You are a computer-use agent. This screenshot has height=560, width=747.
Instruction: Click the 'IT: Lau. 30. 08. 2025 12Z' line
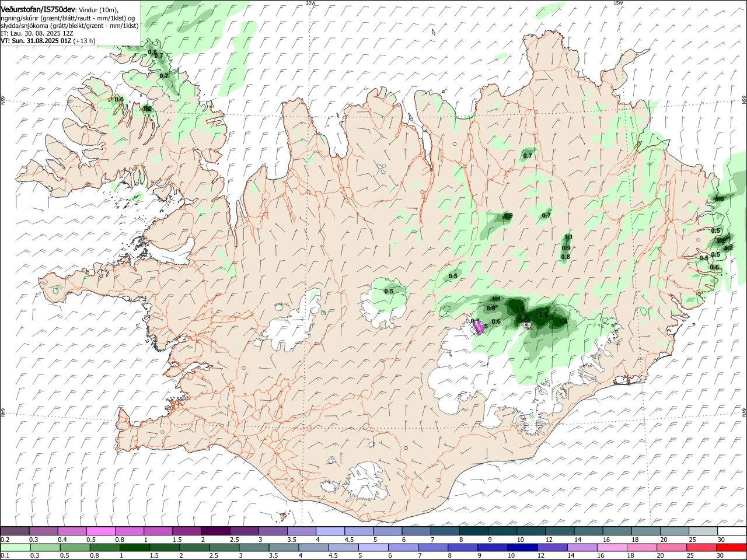click(x=37, y=33)
